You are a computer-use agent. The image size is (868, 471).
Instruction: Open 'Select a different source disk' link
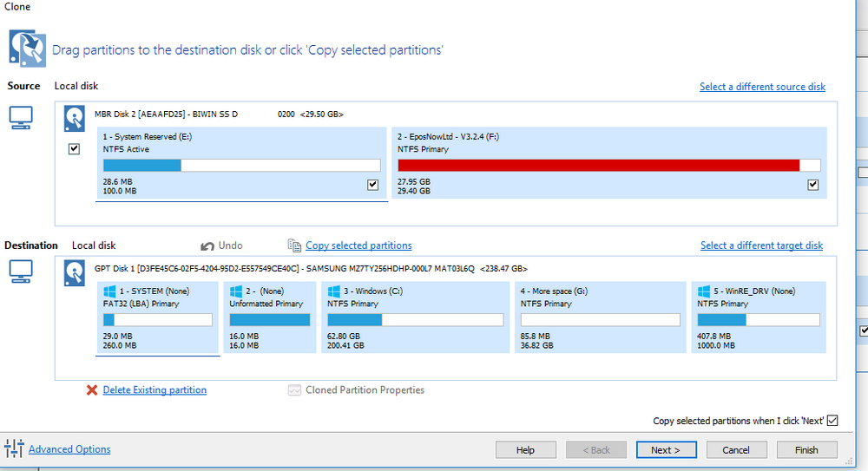point(762,87)
